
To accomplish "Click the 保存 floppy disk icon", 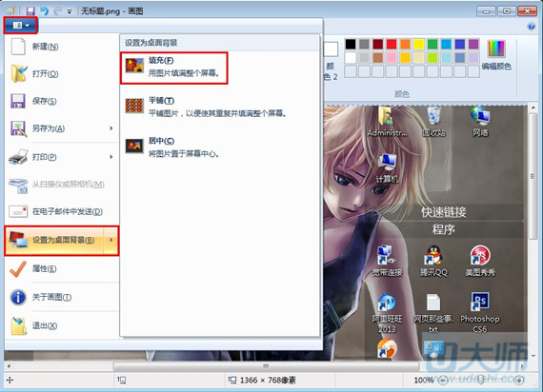I will tap(18, 101).
